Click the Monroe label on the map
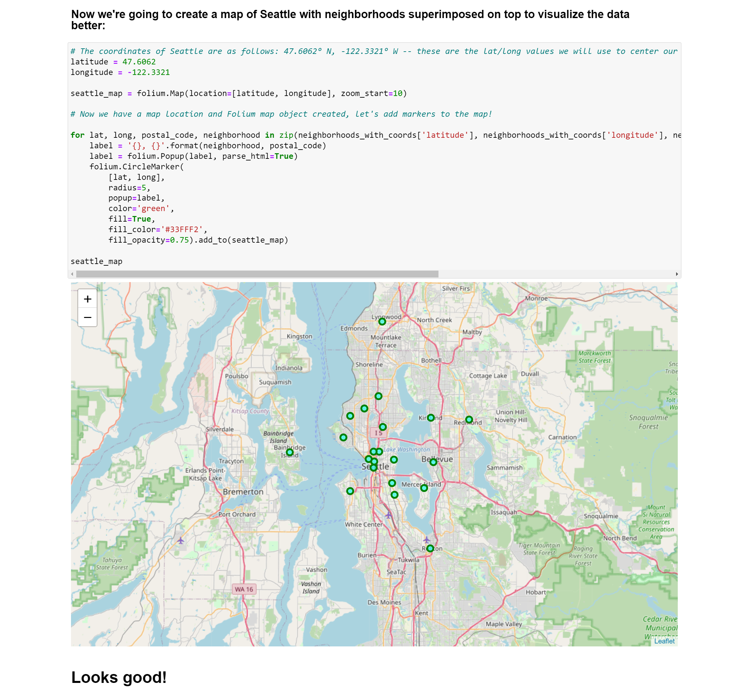Viewport: 756px width, 700px height. tap(536, 299)
